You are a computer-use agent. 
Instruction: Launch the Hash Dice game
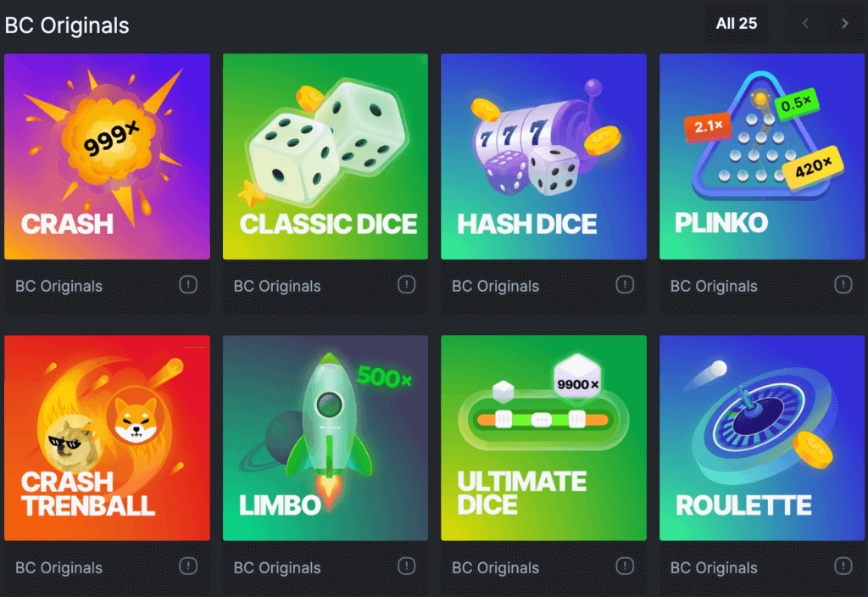[543, 156]
